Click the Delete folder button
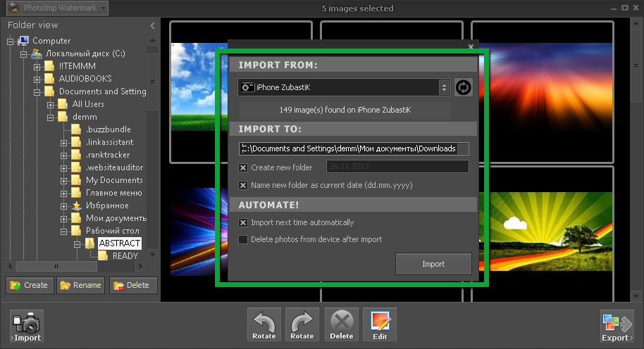 133,285
